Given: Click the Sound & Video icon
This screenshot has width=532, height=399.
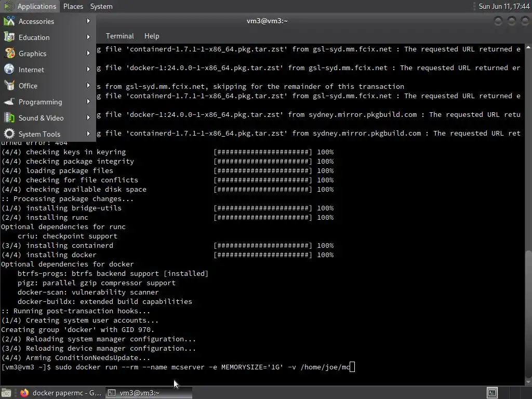Looking at the screenshot, I should [x=9, y=118].
